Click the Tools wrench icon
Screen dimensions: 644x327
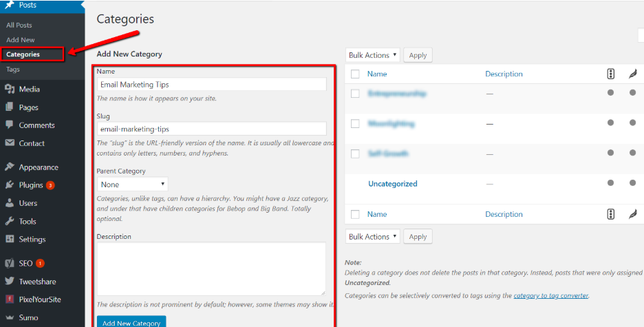coord(10,221)
